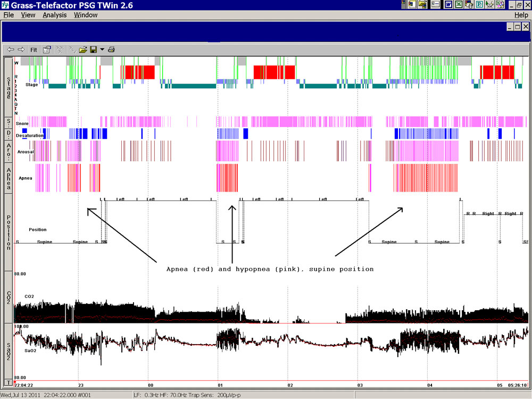Image resolution: width=532 pixels, height=399 pixels.
Task: Click the back arrow toolbar icon
Action: click(x=11, y=49)
